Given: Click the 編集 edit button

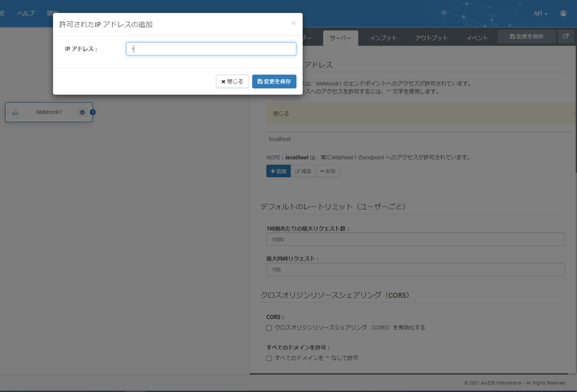Looking at the screenshot, I should click(x=303, y=171).
